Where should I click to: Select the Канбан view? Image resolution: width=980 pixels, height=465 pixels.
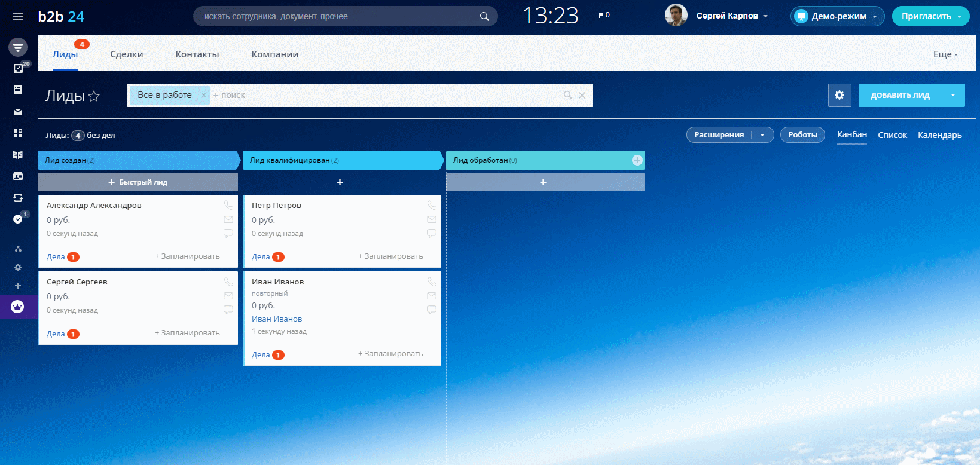pos(852,134)
